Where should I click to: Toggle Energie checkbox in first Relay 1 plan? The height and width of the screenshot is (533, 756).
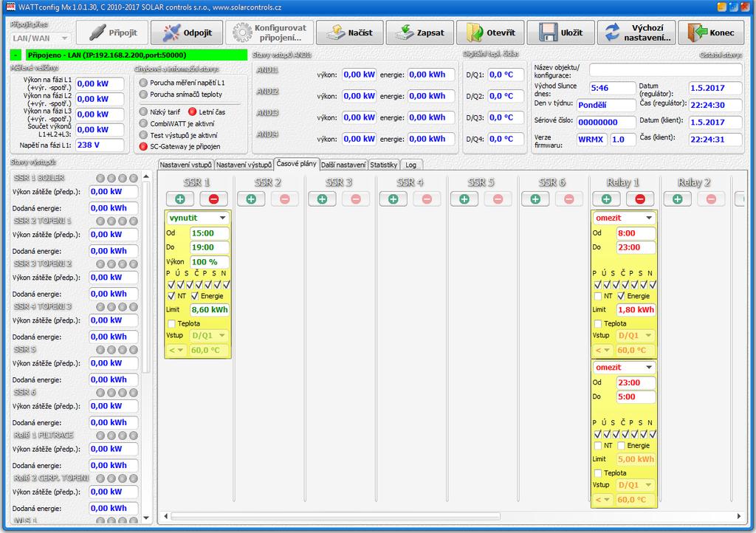click(x=621, y=296)
